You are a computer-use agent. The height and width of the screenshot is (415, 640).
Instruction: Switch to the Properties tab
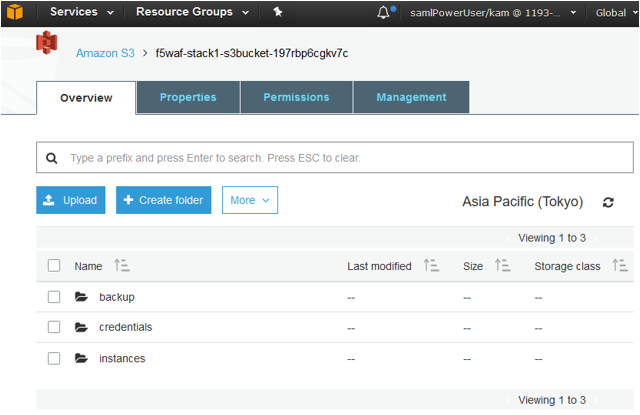188,97
